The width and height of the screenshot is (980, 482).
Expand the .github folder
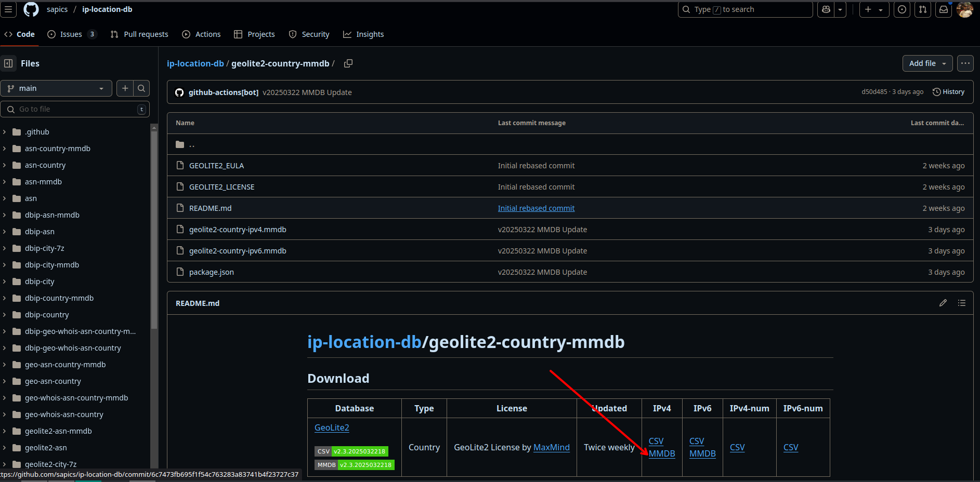coord(5,132)
